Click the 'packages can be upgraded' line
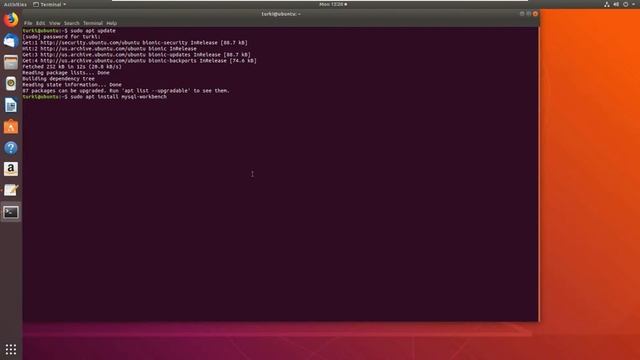This screenshot has height=360, width=640. click(x=126, y=91)
